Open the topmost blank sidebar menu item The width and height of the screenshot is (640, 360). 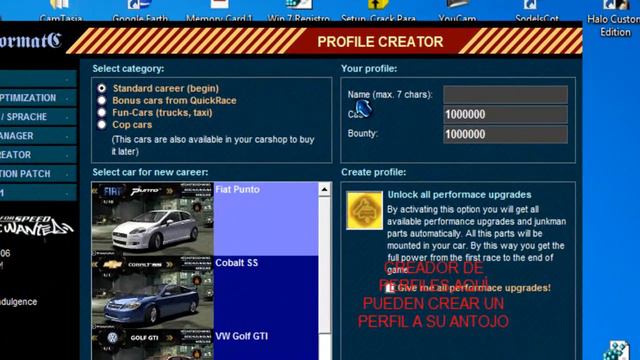[x=38, y=79]
